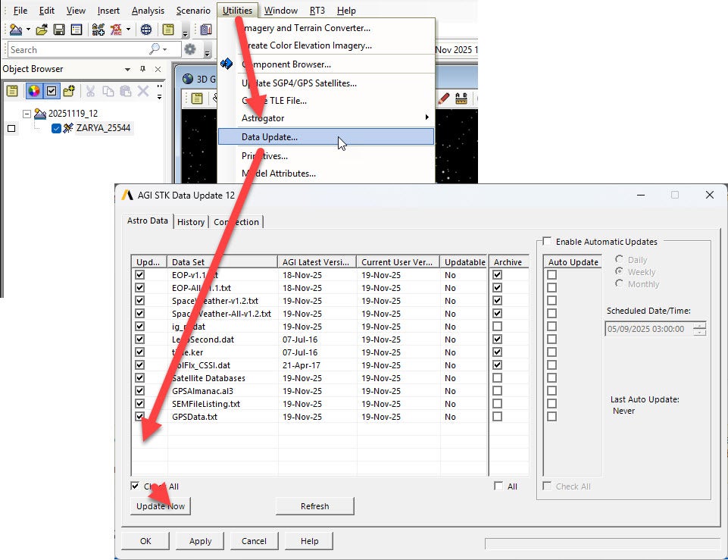Image resolution: width=728 pixels, height=560 pixels.
Task: Select the Data Update... menu item
Action: (326, 137)
